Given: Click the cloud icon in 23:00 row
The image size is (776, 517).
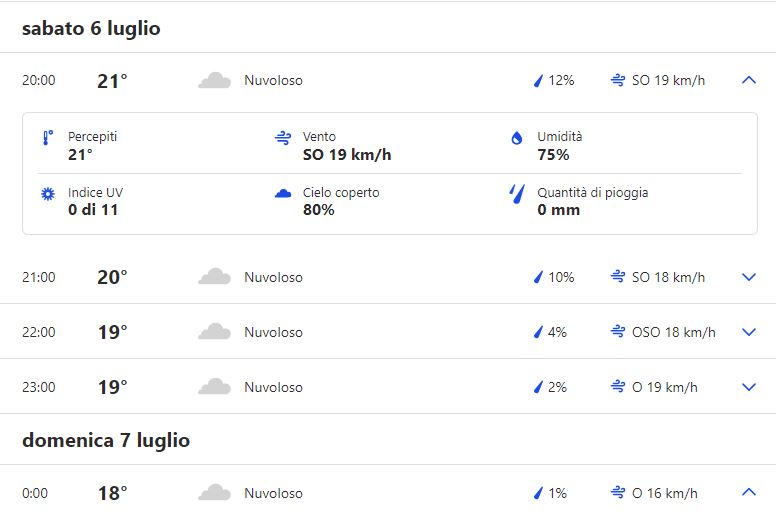Looking at the screenshot, I should point(215,387).
